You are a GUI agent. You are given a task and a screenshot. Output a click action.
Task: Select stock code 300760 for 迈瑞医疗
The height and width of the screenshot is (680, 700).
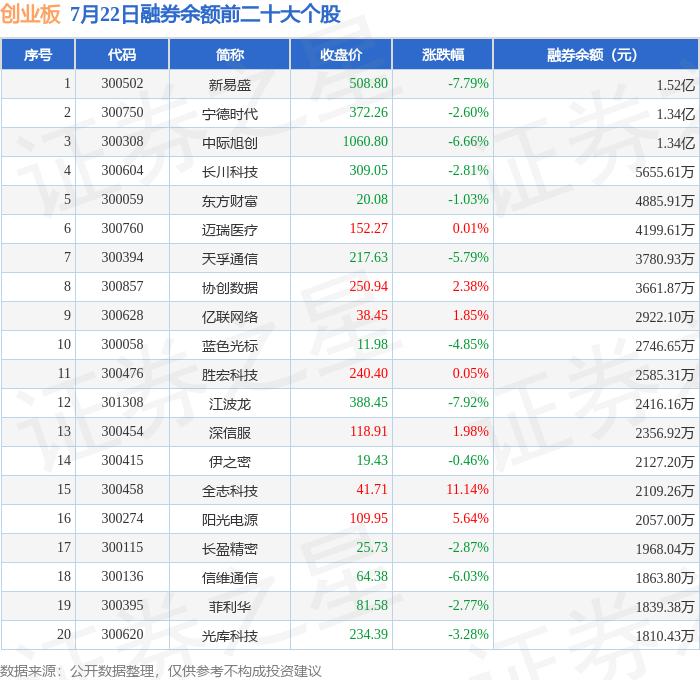click(122, 229)
